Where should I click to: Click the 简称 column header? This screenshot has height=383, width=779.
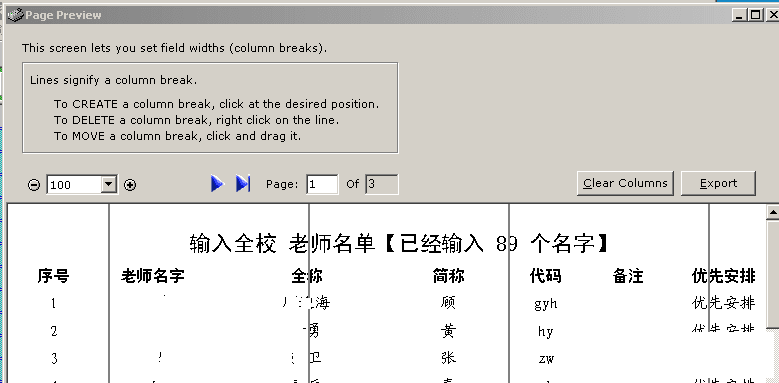click(x=448, y=276)
